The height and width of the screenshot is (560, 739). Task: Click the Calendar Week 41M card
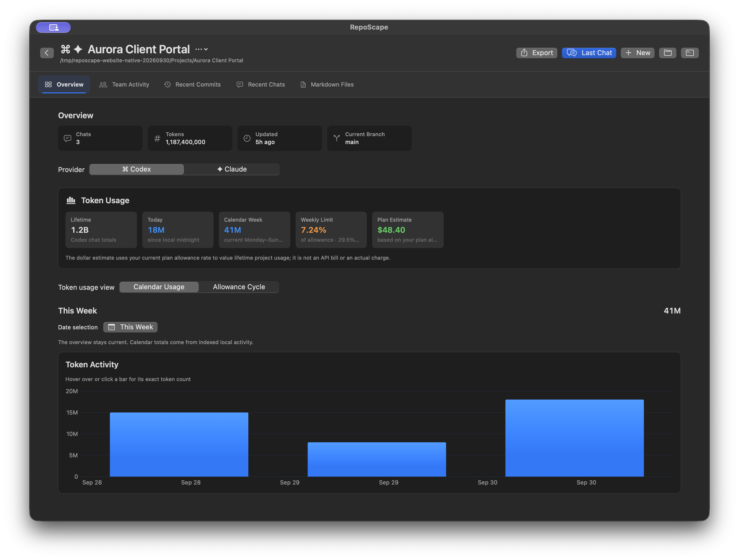click(x=255, y=230)
